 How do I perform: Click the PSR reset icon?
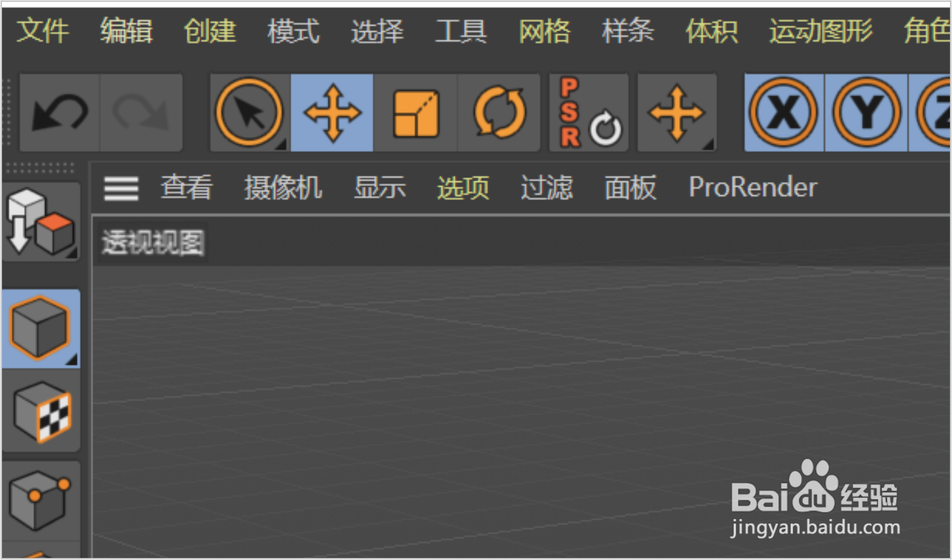coord(589,113)
